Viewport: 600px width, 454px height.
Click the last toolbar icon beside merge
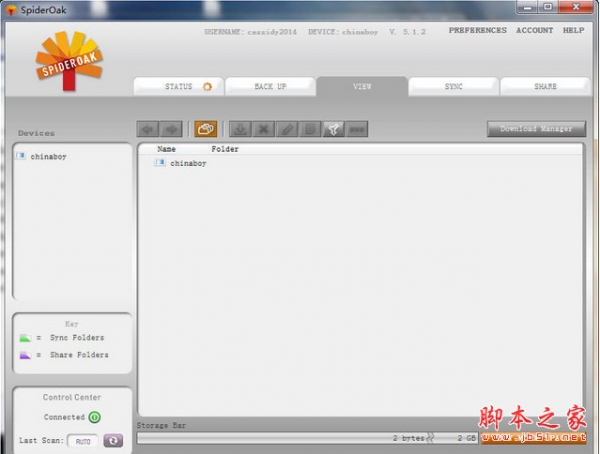tap(357, 129)
